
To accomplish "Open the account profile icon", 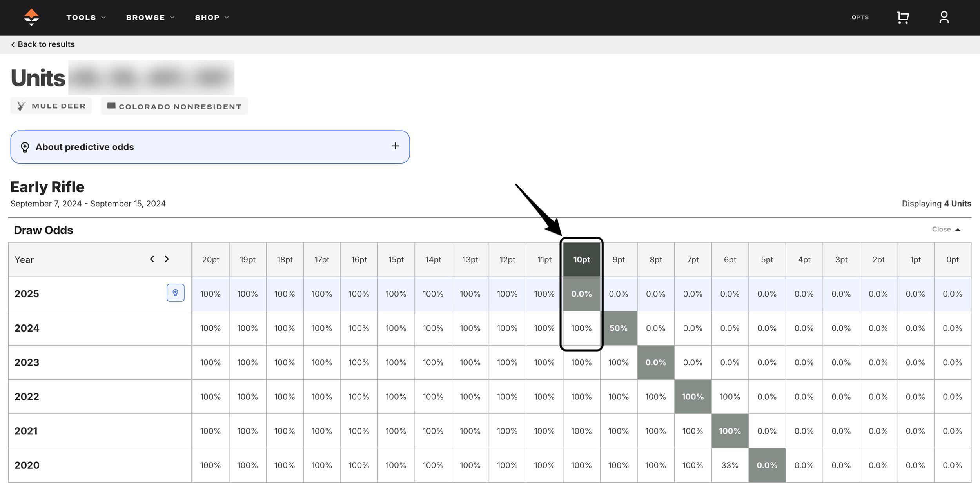I will coord(945,17).
